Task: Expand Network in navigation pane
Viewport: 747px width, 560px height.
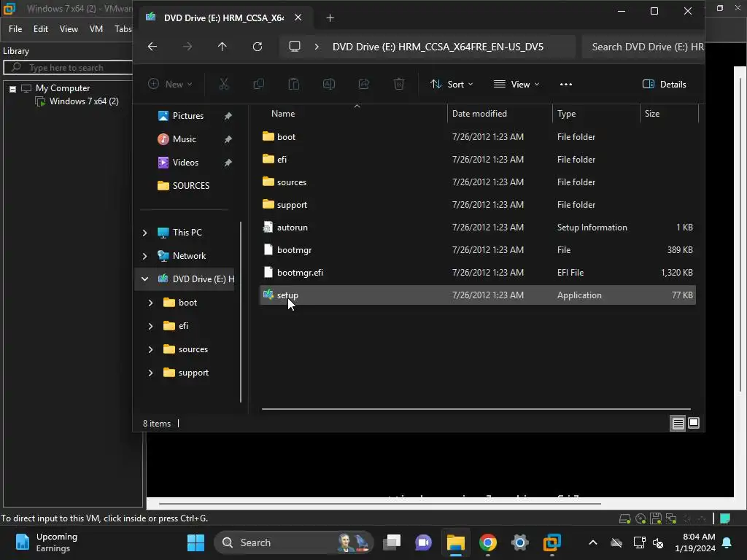Action: pyautogui.click(x=145, y=256)
